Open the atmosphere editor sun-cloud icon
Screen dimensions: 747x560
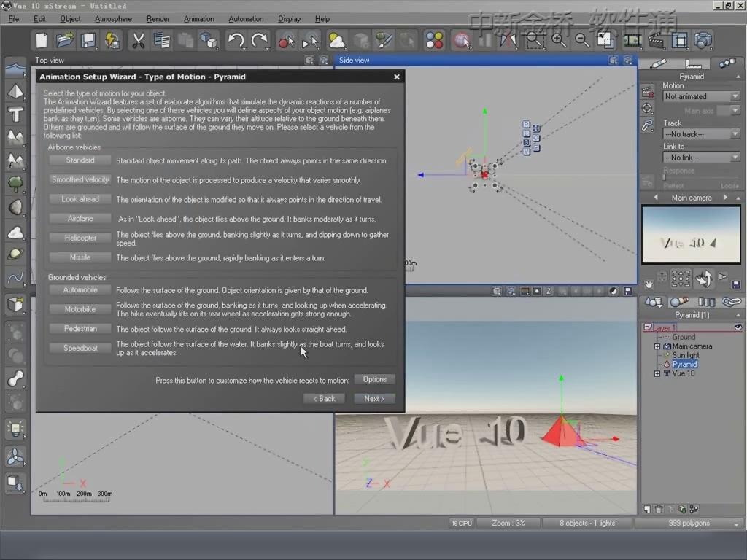click(337, 41)
